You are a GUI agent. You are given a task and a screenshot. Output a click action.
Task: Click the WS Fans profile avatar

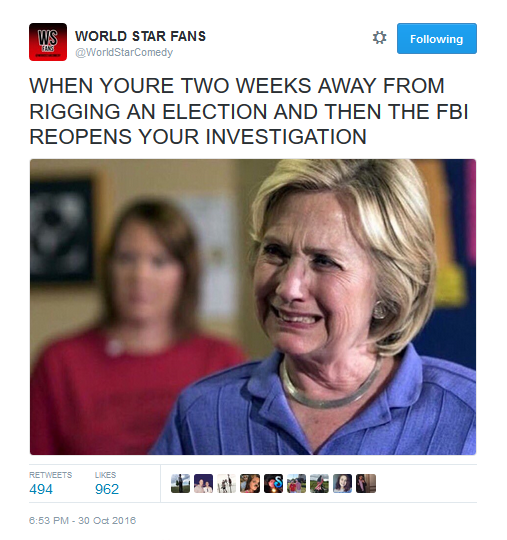48,42
